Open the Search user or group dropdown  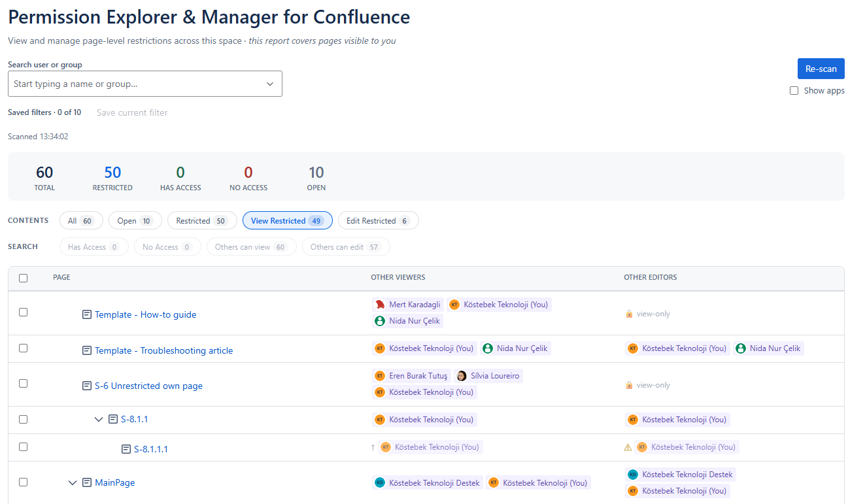(x=144, y=84)
